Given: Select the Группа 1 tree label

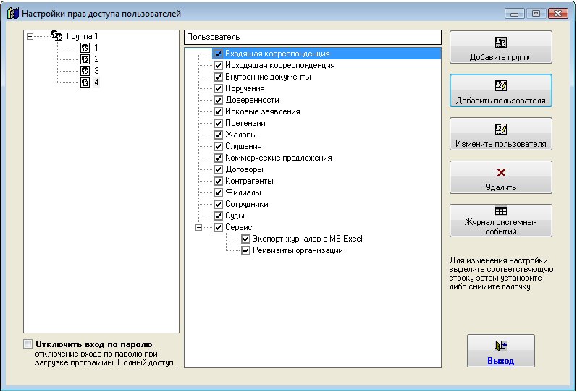Looking at the screenshot, I should click(x=82, y=36).
